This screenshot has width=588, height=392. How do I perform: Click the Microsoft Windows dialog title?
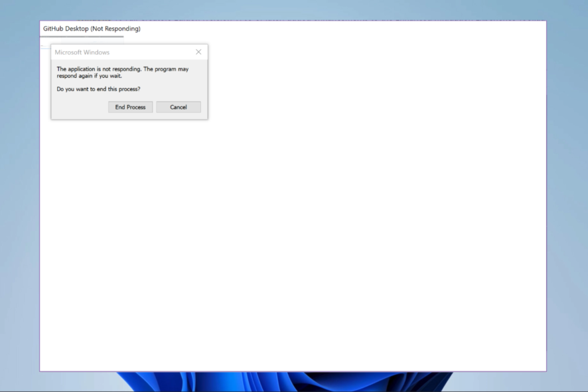(82, 52)
